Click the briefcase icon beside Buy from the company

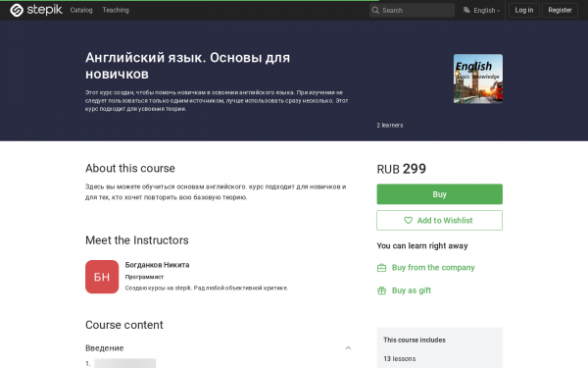381,268
